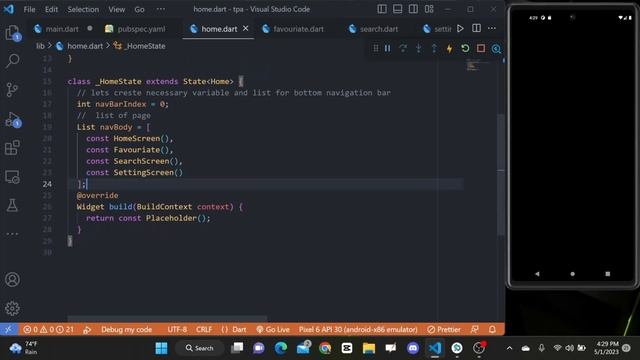Start Go Live server

pyautogui.click(x=273, y=329)
